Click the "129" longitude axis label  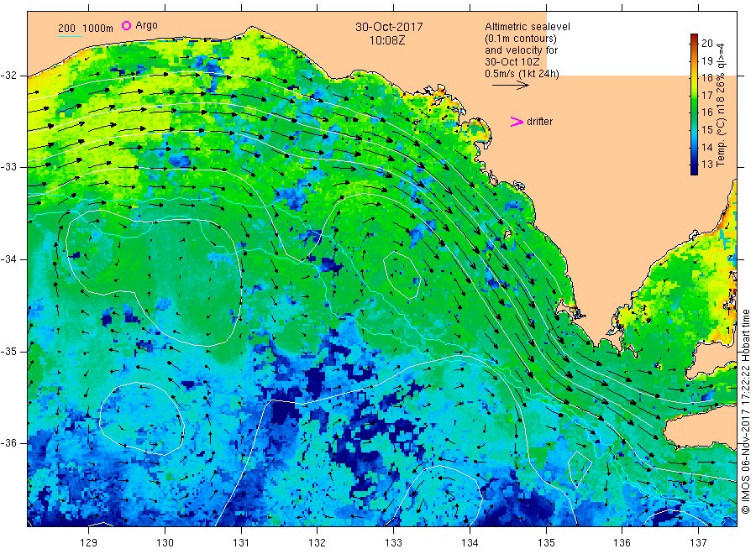pos(89,543)
